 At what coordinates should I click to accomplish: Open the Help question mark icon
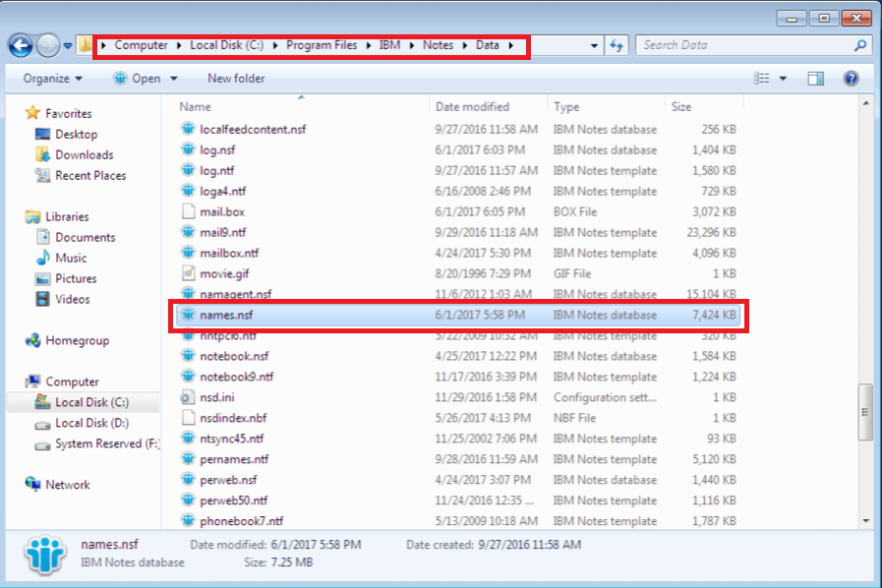852,79
